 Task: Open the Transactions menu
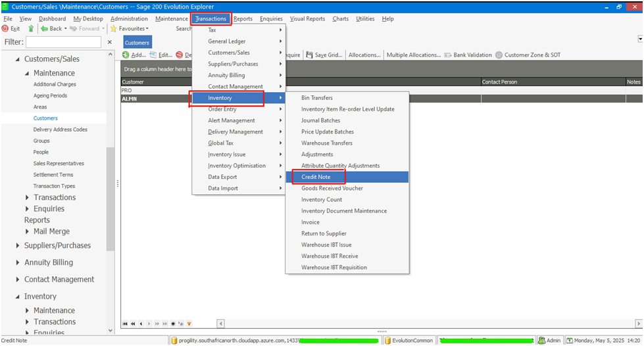tap(211, 18)
